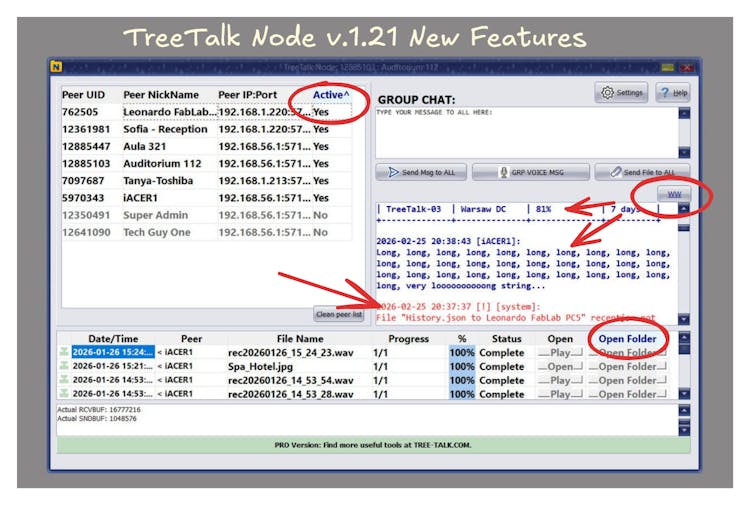Toggle the WW word wrap button
Image resolution: width=750 pixels, height=505 pixels.
(675, 194)
